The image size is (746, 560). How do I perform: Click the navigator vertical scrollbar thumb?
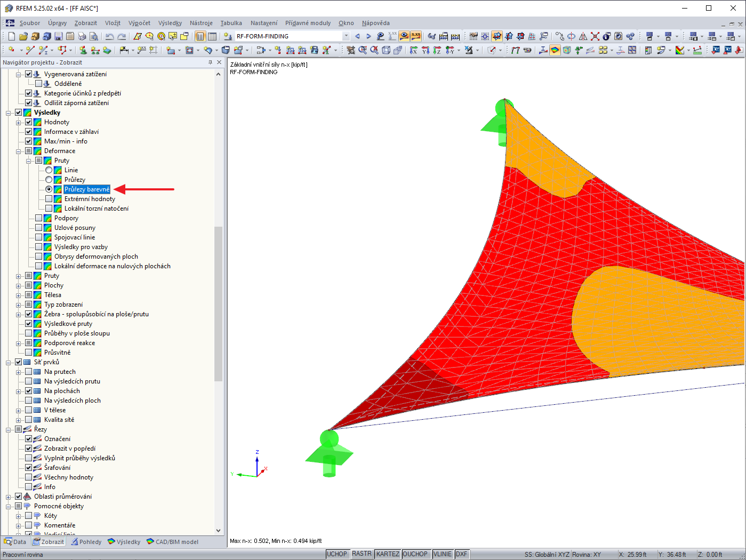click(x=219, y=304)
